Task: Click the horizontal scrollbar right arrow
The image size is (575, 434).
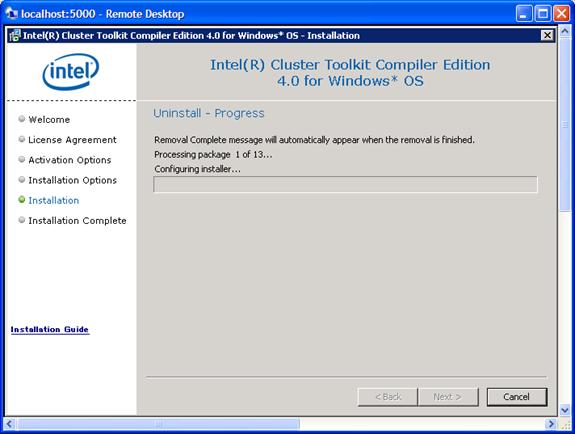Action: coord(550,424)
